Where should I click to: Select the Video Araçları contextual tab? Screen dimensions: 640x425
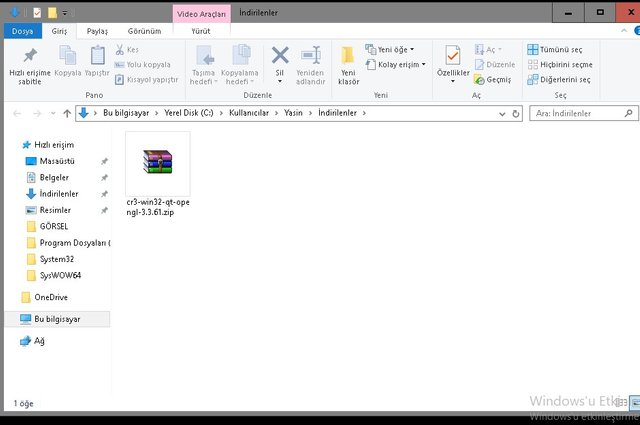point(202,14)
